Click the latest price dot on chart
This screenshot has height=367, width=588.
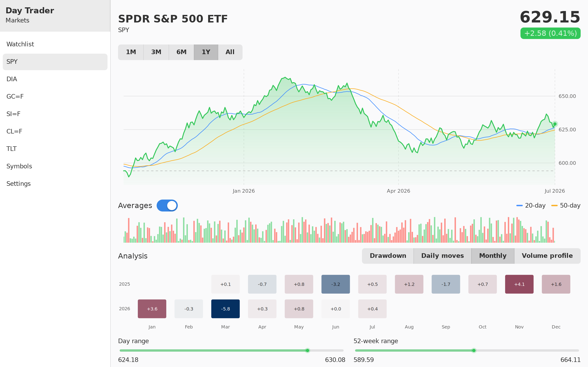click(x=555, y=124)
